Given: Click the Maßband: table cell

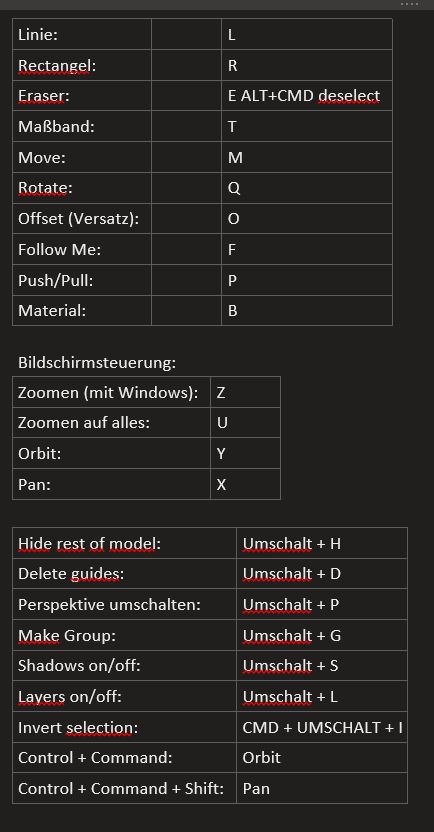Looking at the screenshot, I should pyautogui.click(x=82, y=126).
